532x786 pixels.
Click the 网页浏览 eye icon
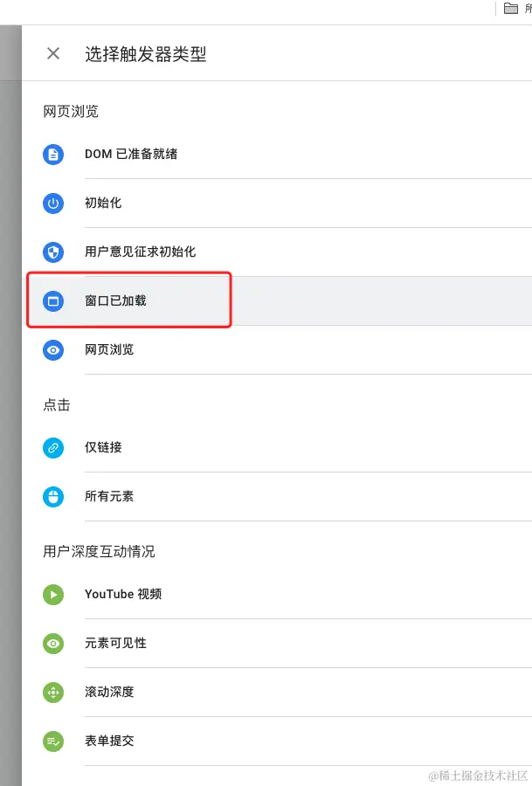tap(52, 350)
